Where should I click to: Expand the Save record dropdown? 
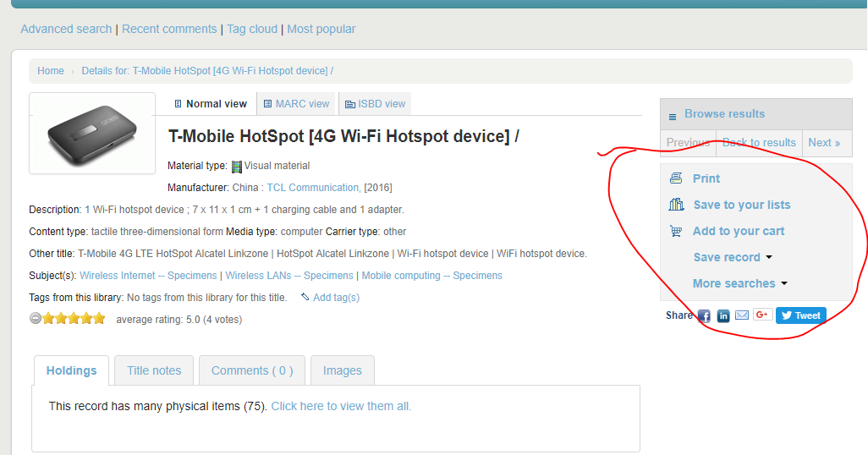tap(733, 257)
